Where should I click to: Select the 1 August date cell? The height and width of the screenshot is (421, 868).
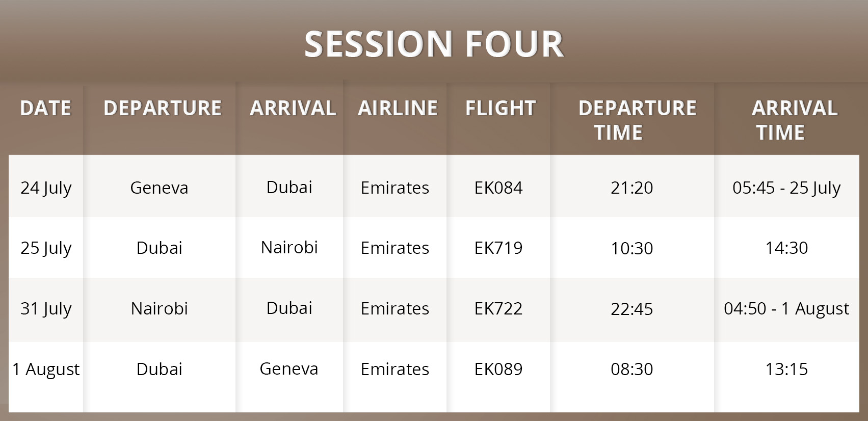(x=46, y=369)
